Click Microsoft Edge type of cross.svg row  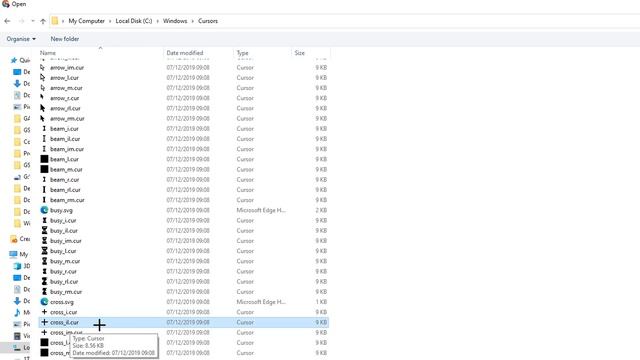(x=261, y=302)
